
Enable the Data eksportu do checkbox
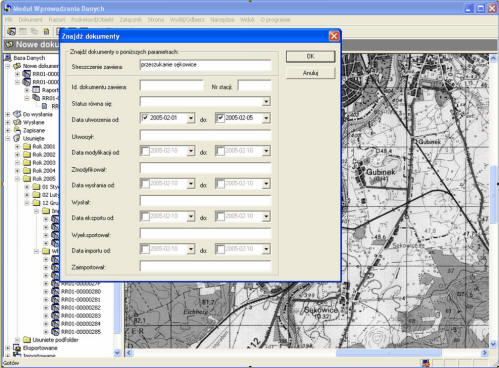[x=220, y=217]
